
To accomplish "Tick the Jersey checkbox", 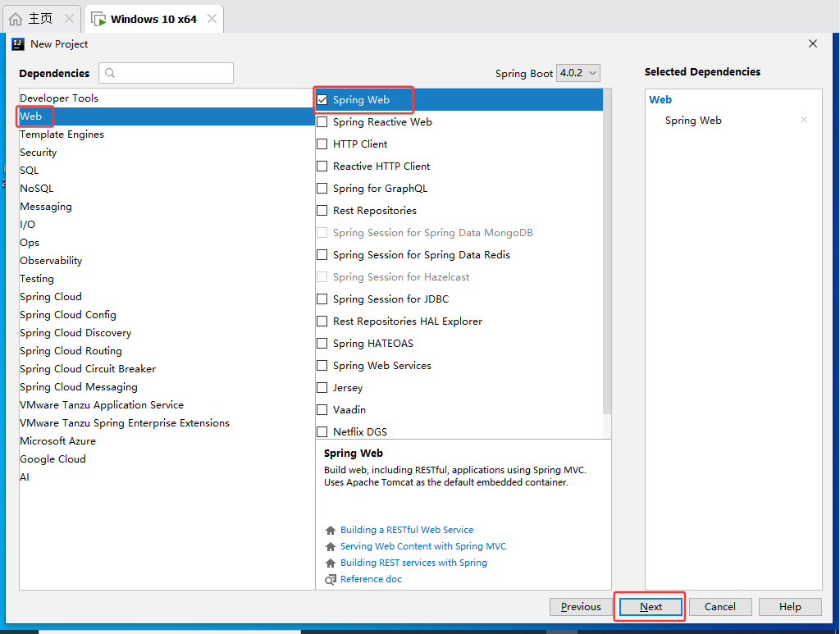I will (x=322, y=388).
